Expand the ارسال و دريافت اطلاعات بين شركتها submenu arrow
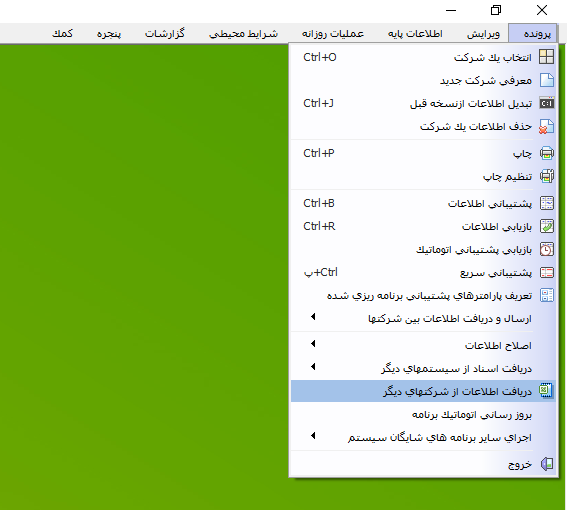The width and height of the screenshot is (567, 510). tap(313, 317)
